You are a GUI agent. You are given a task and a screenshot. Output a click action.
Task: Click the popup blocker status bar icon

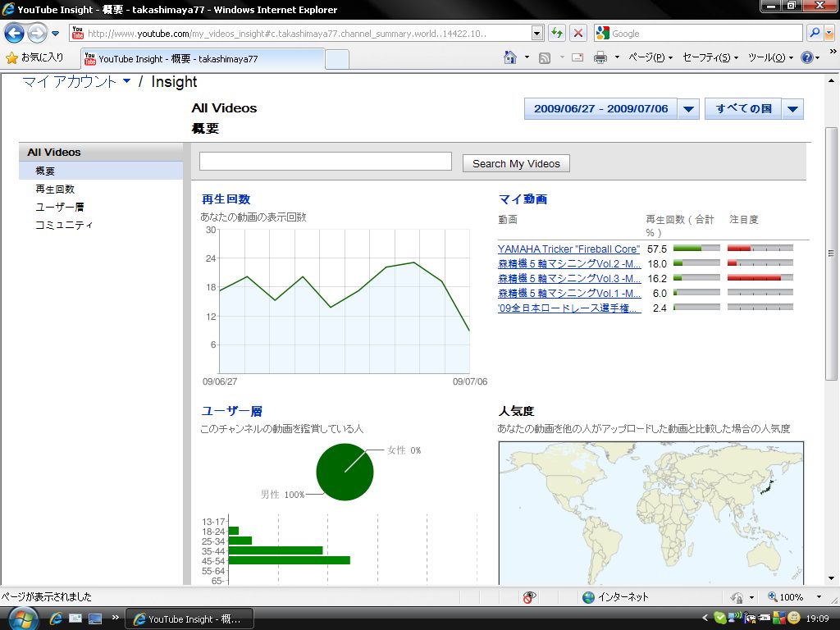(529, 597)
